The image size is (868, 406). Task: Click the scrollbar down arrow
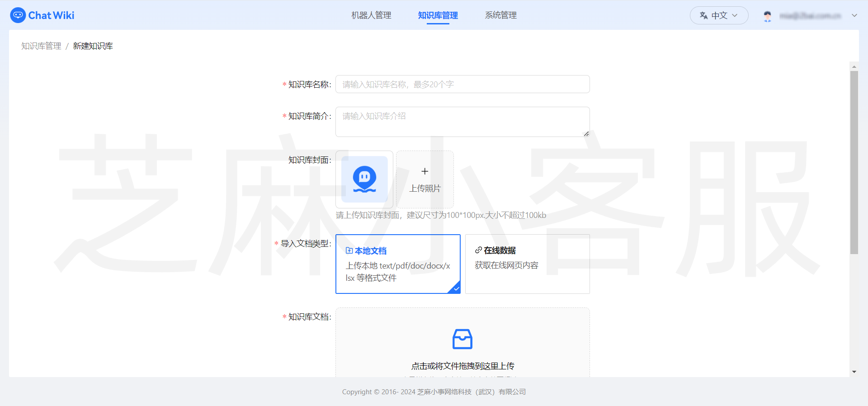click(x=854, y=372)
